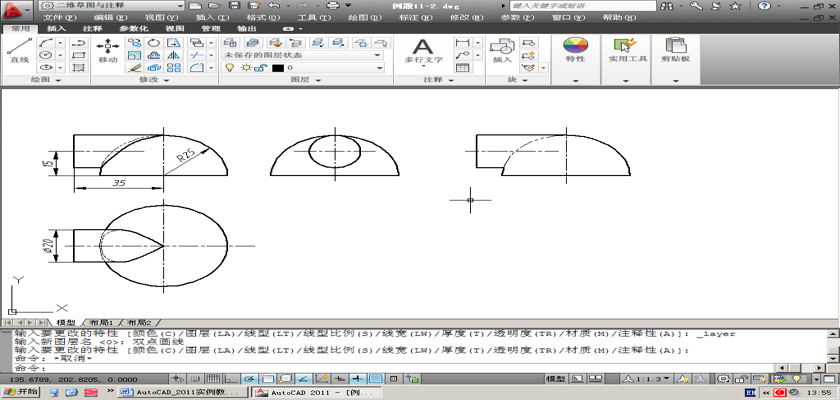
Task: Toggle the layer light bulb on/off icon
Action: (228, 68)
